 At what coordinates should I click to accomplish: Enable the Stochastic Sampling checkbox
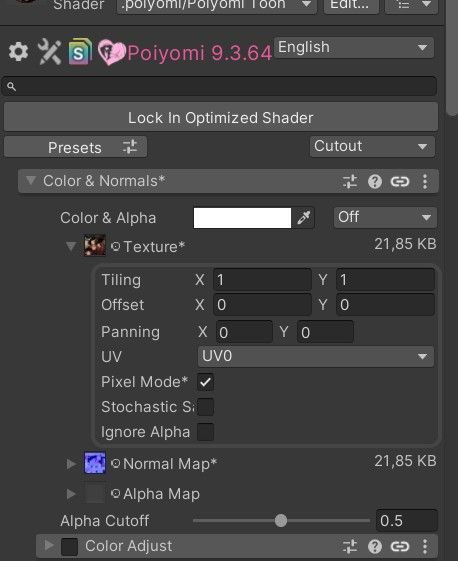tap(206, 407)
